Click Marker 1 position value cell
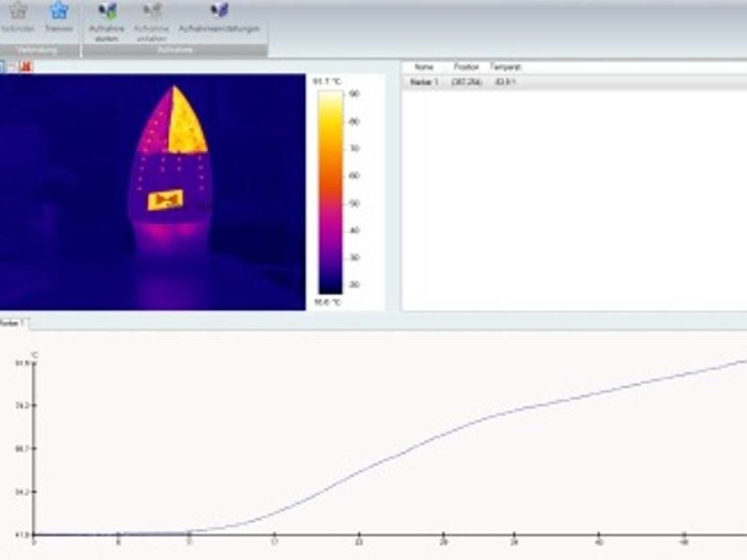The width and height of the screenshot is (747, 560). point(467,83)
